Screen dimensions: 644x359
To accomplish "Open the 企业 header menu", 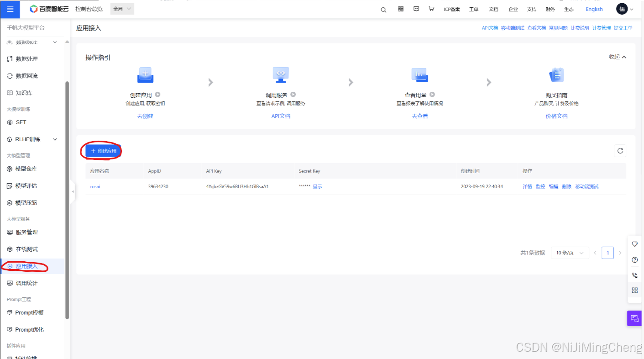I will tap(513, 10).
